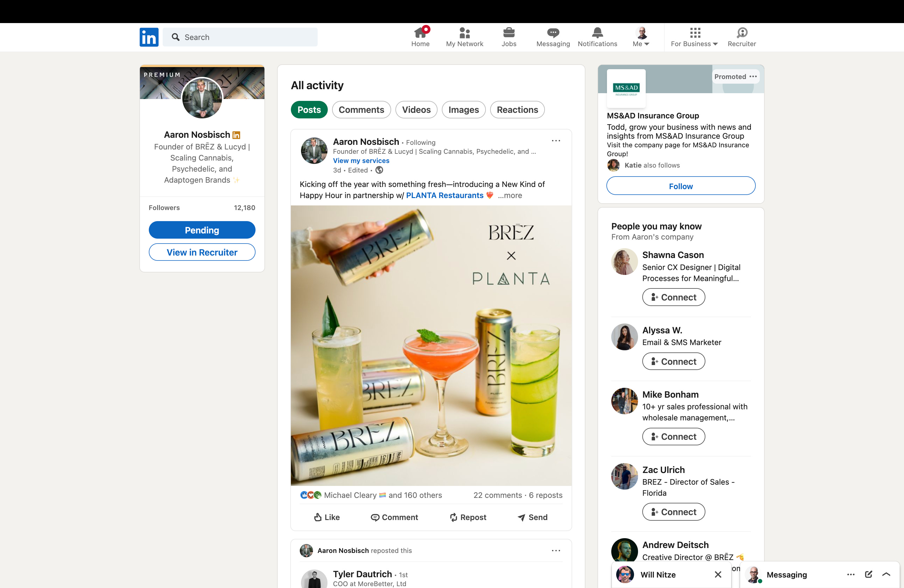
Task: Switch to the Comments activity tab
Action: (x=361, y=110)
